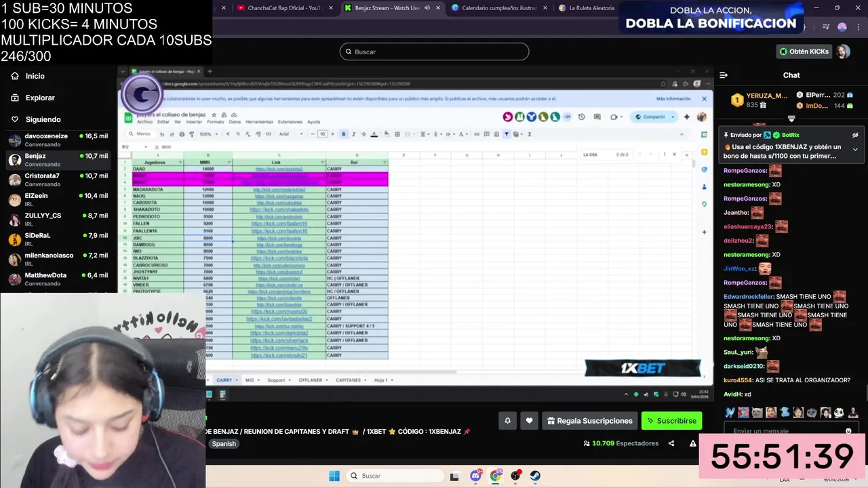Click Windows Start button
This screenshot has height=488, width=868.
pyautogui.click(x=334, y=476)
